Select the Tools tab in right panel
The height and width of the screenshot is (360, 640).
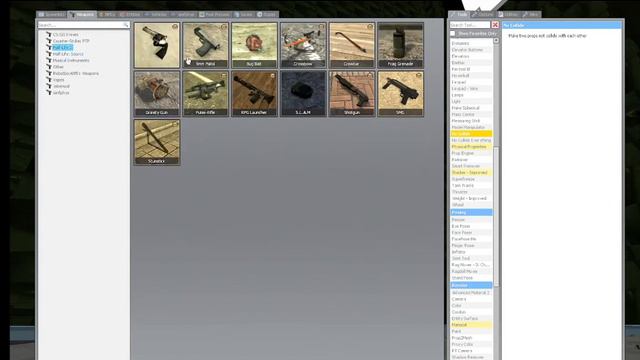[x=459, y=14]
